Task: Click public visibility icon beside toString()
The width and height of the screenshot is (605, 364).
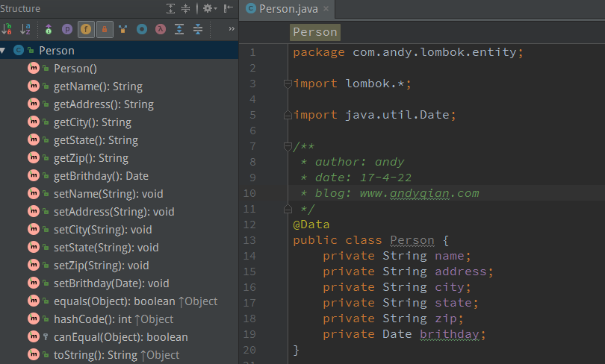Action: coord(46,355)
